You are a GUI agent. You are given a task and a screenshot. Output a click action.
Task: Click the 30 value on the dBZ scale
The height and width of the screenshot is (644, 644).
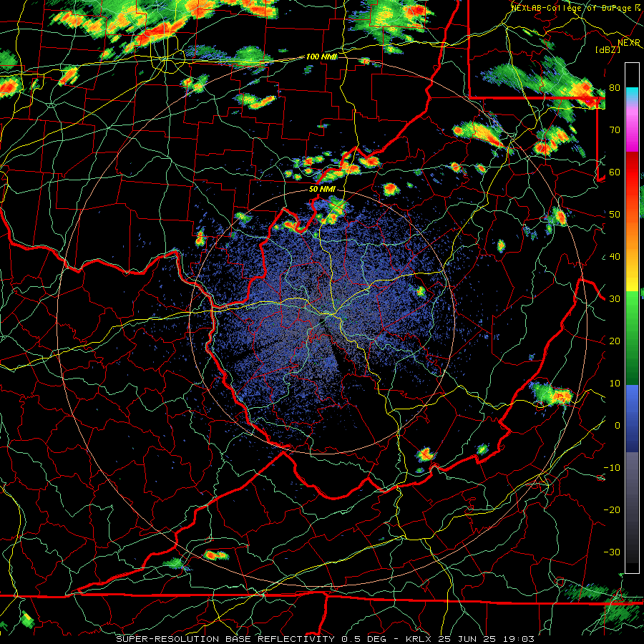tap(615, 299)
